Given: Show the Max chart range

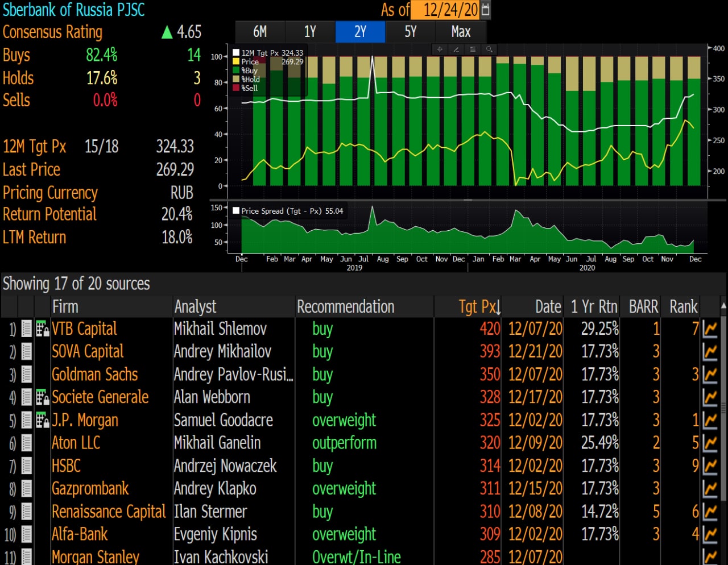Looking at the screenshot, I should click(461, 32).
